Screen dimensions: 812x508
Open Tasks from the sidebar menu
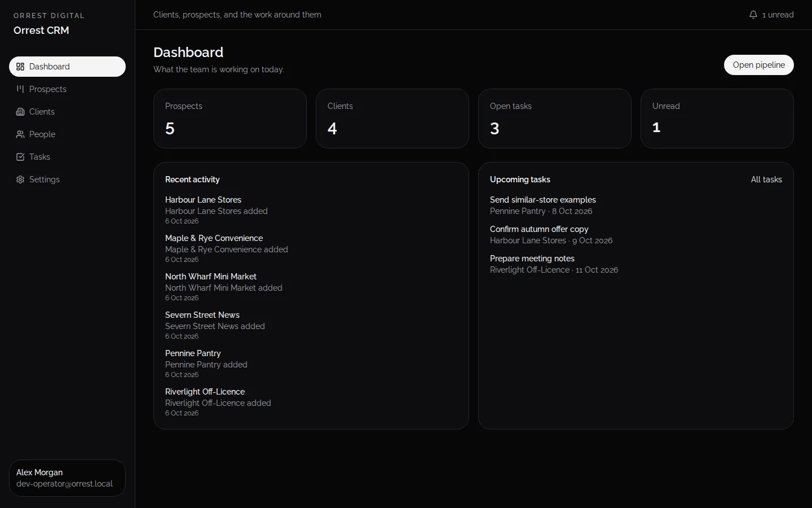pos(67,157)
